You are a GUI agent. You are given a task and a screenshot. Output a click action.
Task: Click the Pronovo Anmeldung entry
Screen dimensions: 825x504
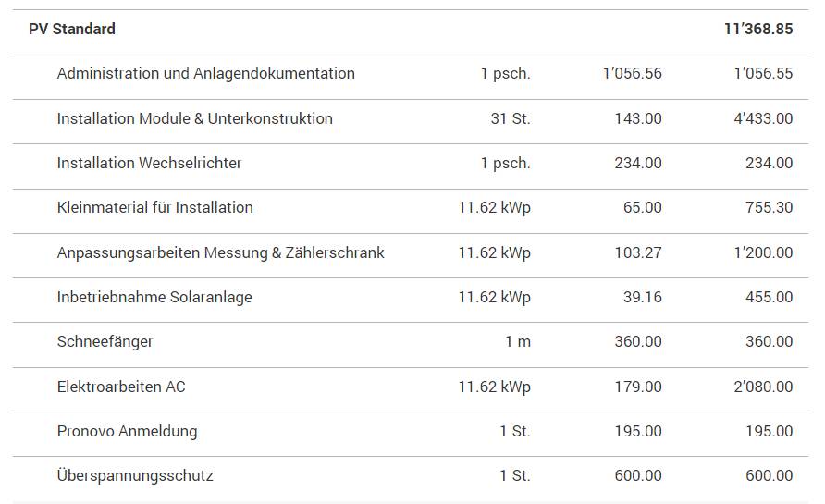coord(127,431)
